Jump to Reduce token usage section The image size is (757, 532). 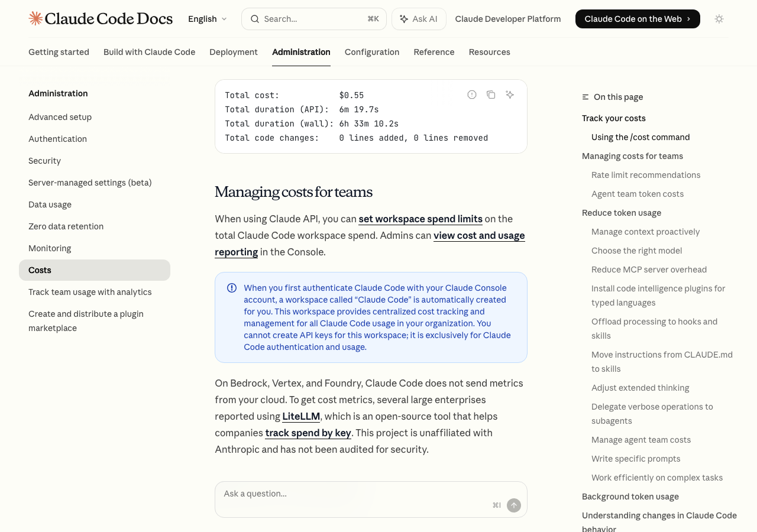[x=622, y=213]
